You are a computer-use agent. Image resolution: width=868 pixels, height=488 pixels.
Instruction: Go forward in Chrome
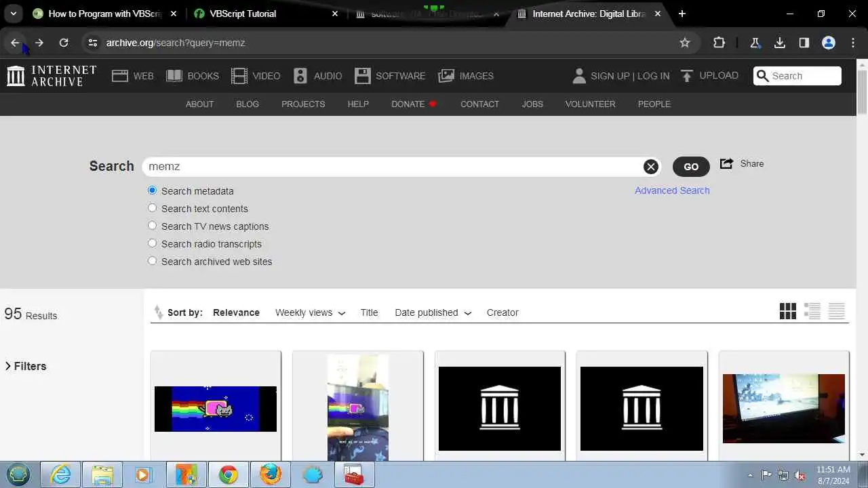(x=39, y=43)
